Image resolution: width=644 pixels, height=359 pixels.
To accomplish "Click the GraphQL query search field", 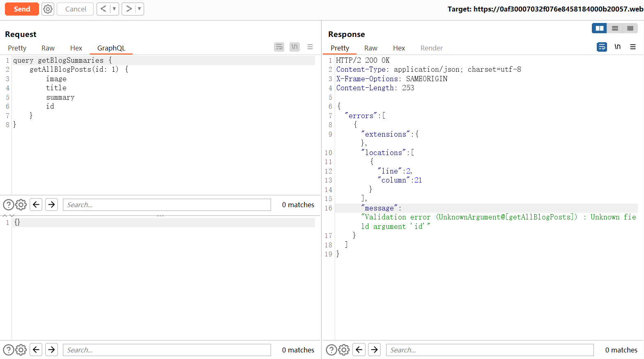I will pos(167,205).
